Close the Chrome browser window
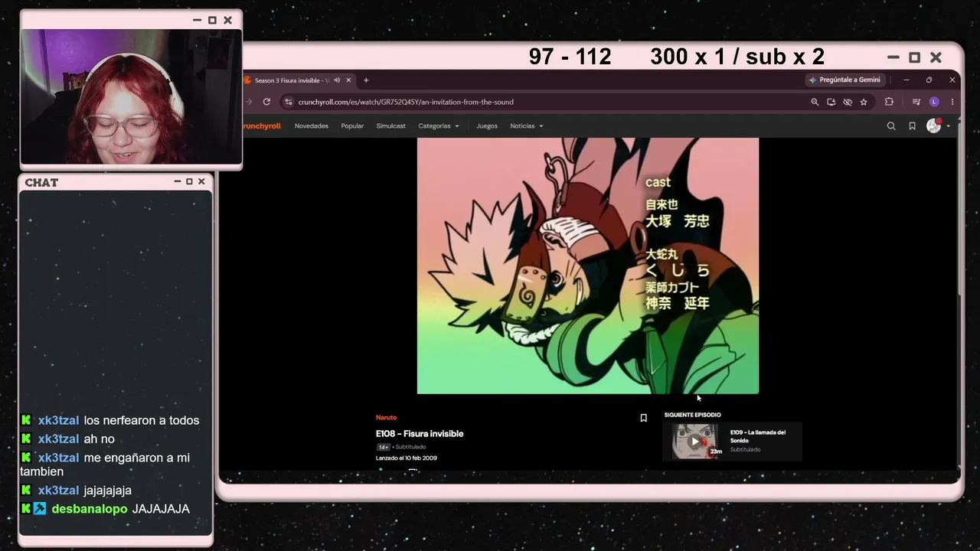The image size is (980, 551). (x=952, y=80)
